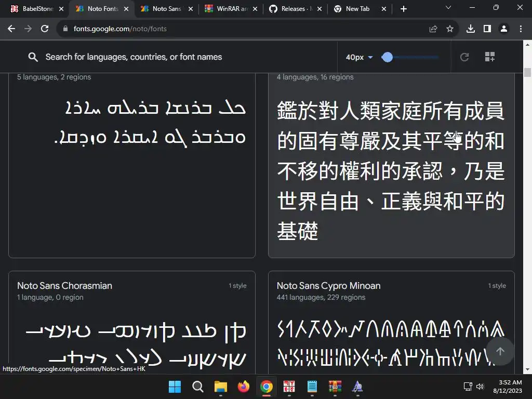Viewport: 532px width, 399px height.
Task: Click the '1 language, 0 region' text
Action: (x=50, y=297)
